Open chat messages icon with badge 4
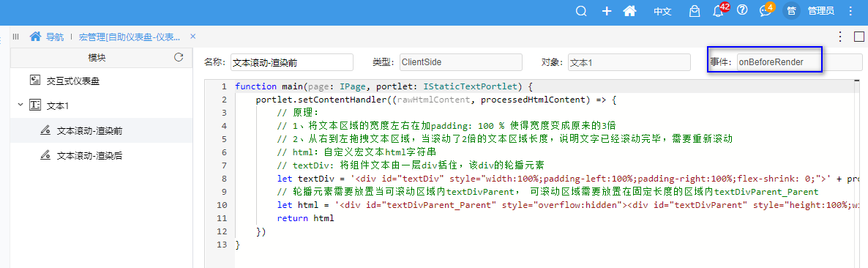This screenshot has height=268, width=868. click(x=766, y=10)
